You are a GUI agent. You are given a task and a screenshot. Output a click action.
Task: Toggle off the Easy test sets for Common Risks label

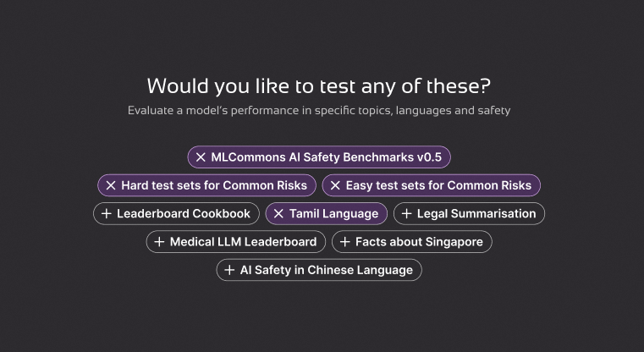coord(438,185)
